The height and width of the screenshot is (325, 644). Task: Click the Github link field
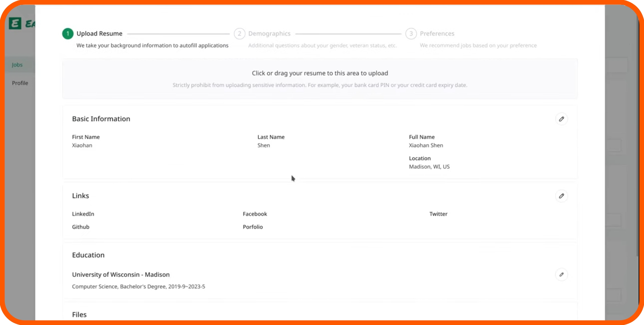point(80,227)
